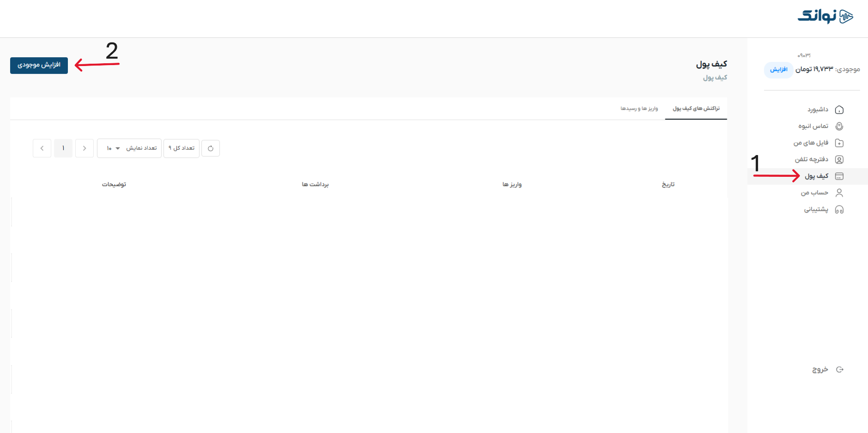Click the balance amount ۱۹,۷۳۳ تومان
Viewport: 868px width, 433px height.
pos(814,69)
